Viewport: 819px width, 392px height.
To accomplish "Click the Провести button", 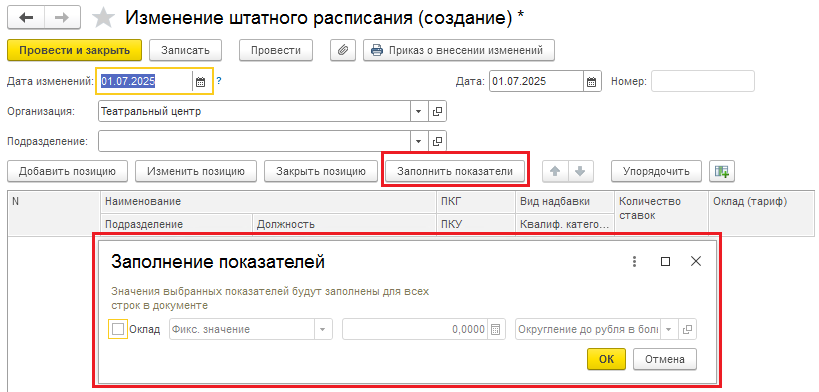I will (x=276, y=50).
